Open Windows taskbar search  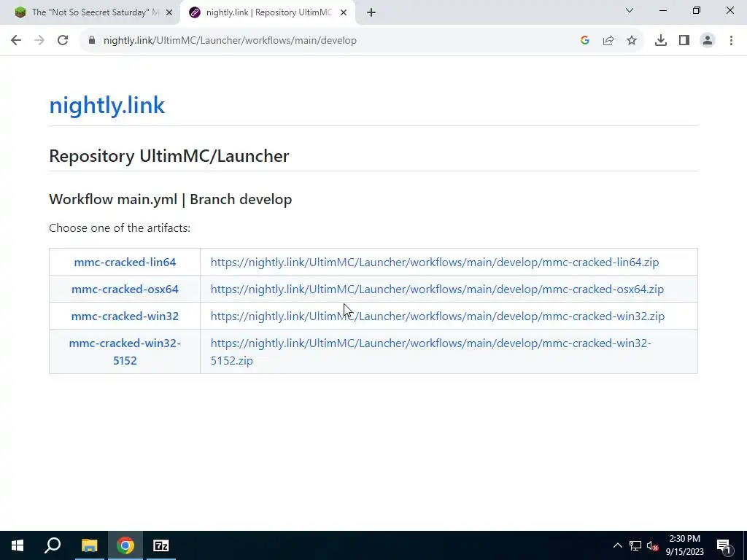tap(53, 545)
